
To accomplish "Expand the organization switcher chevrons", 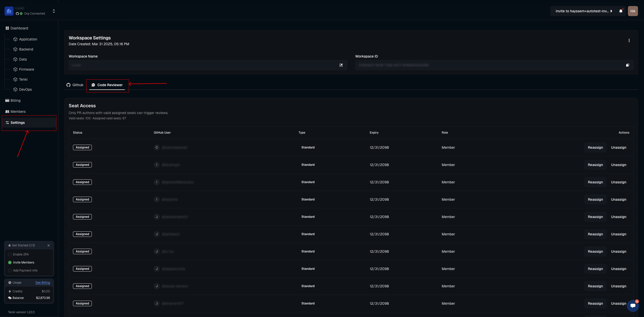I will 54,11.
